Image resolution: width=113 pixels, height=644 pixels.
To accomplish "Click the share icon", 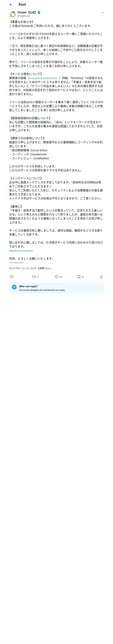I will (101, 277).
